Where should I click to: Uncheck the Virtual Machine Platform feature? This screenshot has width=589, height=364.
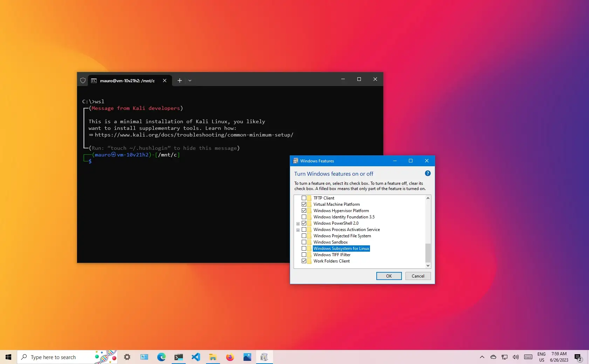304,204
